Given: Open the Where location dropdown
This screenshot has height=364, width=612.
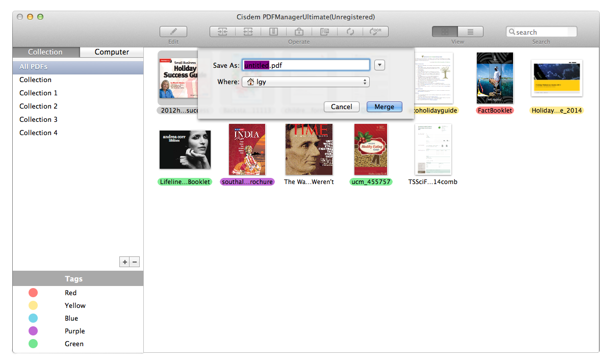Looking at the screenshot, I should [x=305, y=82].
